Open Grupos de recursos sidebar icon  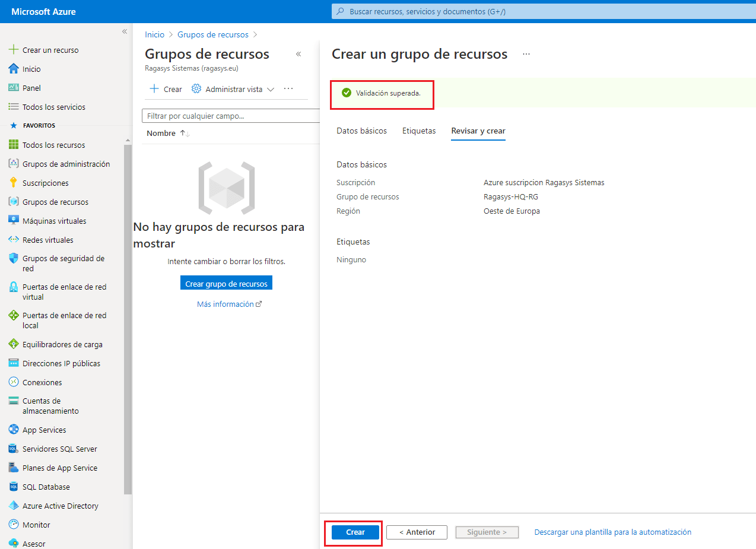click(x=14, y=202)
